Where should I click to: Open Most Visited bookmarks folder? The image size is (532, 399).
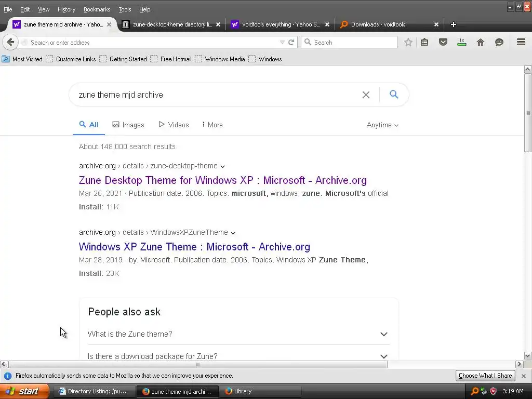click(22, 59)
